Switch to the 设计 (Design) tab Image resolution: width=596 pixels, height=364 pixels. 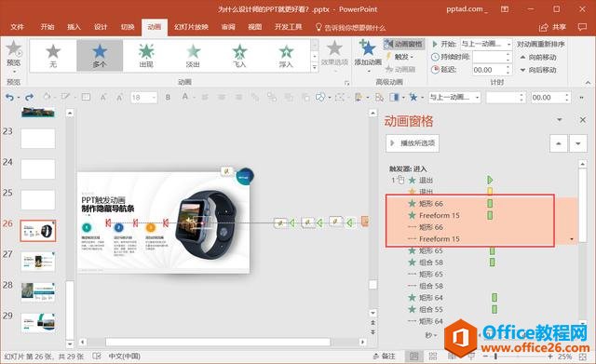click(101, 27)
